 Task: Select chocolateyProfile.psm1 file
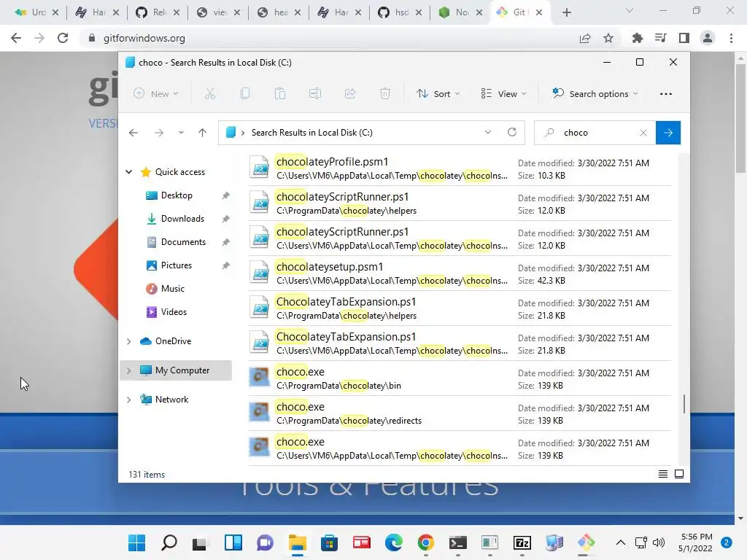click(460, 168)
